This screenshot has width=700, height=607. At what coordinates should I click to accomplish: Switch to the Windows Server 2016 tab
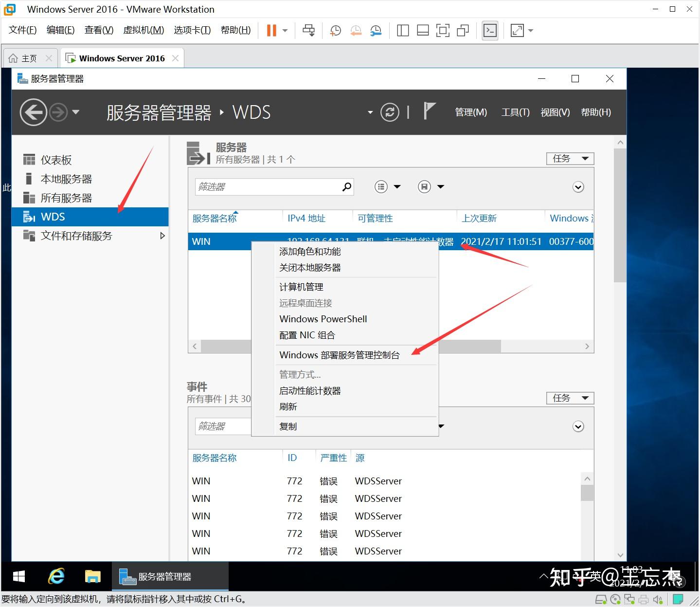tap(121, 58)
